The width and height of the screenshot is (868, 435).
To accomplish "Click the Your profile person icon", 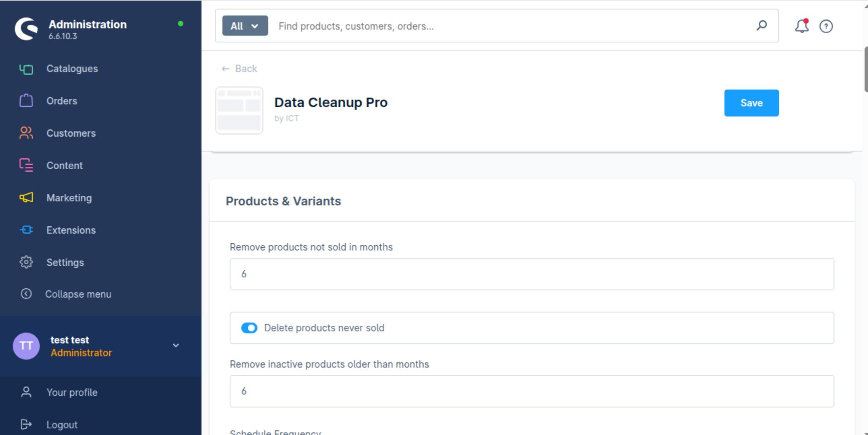I will (x=26, y=392).
